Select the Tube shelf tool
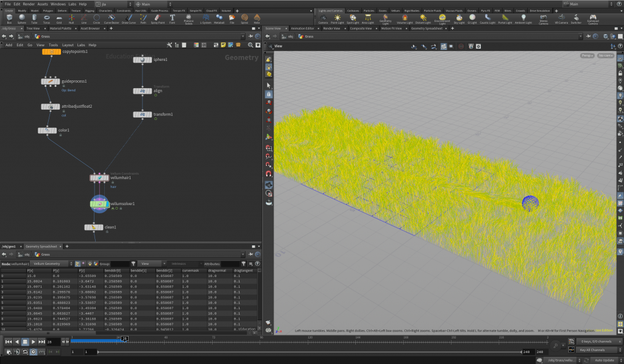This screenshot has width=624, height=364. (x=34, y=19)
